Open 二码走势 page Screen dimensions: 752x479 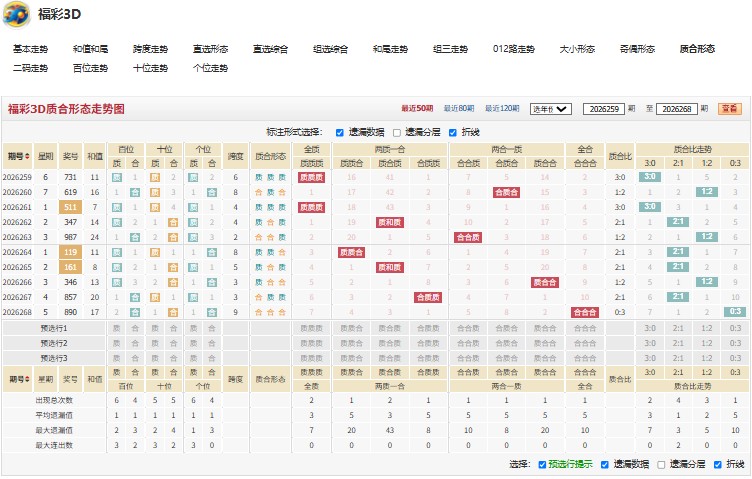(30, 68)
